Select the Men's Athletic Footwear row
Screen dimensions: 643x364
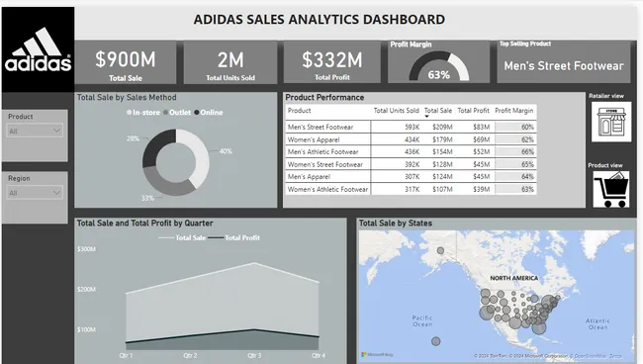click(x=411, y=151)
